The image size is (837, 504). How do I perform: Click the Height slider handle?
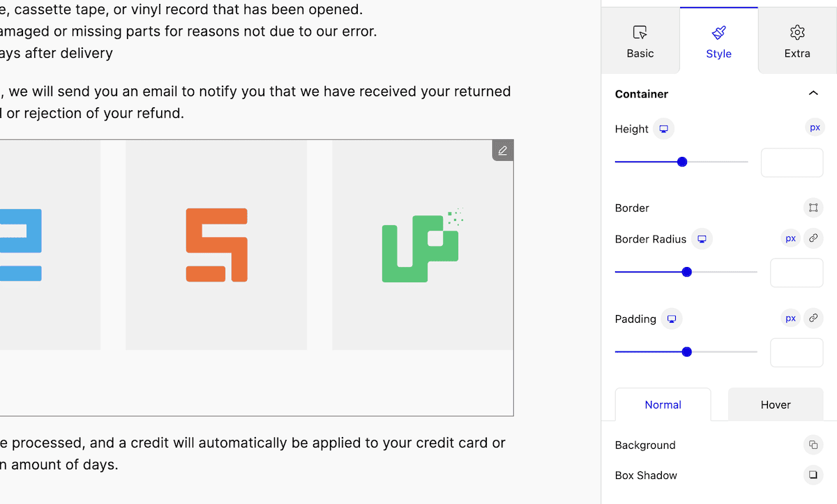tap(682, 162)
